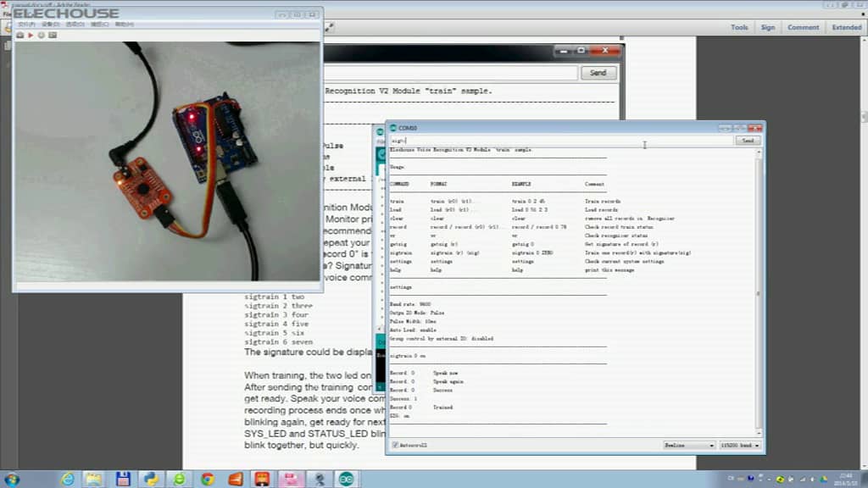Click the green browser taskbar icon
This screenshot has height=488, width=868.
point(179,480)
